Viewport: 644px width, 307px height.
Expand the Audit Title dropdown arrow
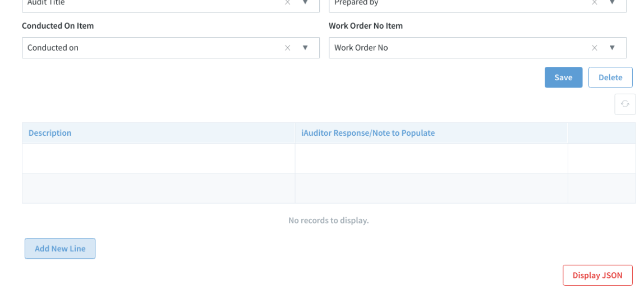(305, 2)
